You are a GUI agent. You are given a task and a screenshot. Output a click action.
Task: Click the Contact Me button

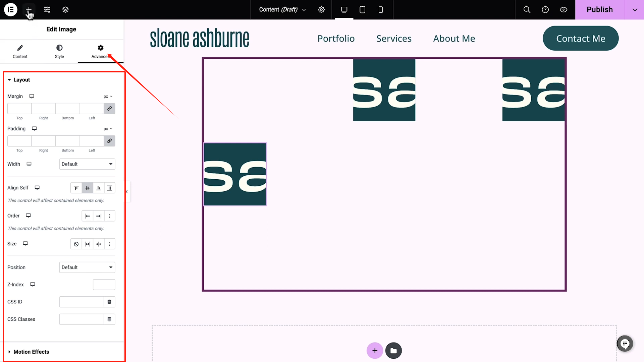(580, 39)
